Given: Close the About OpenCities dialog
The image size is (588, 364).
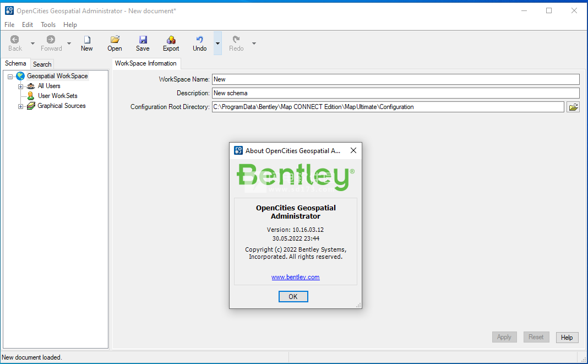Looking at the screenshot, I should (x=353, y=150).
